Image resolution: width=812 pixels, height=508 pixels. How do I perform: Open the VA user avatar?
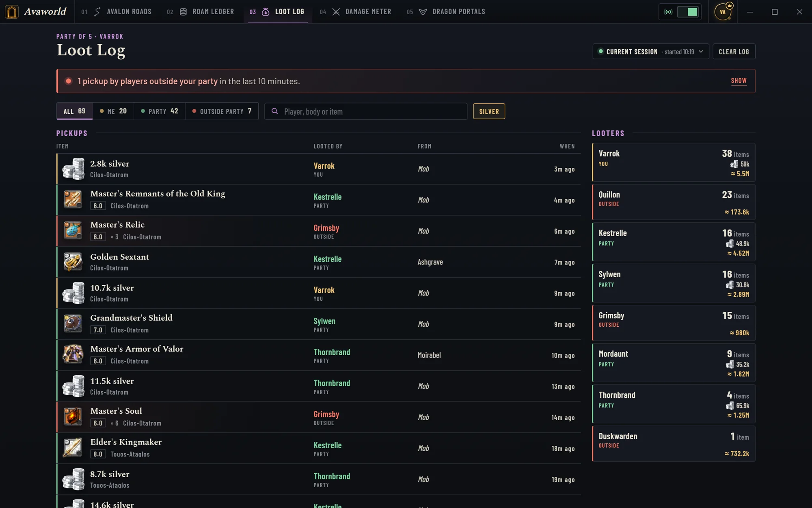[723, 12]
